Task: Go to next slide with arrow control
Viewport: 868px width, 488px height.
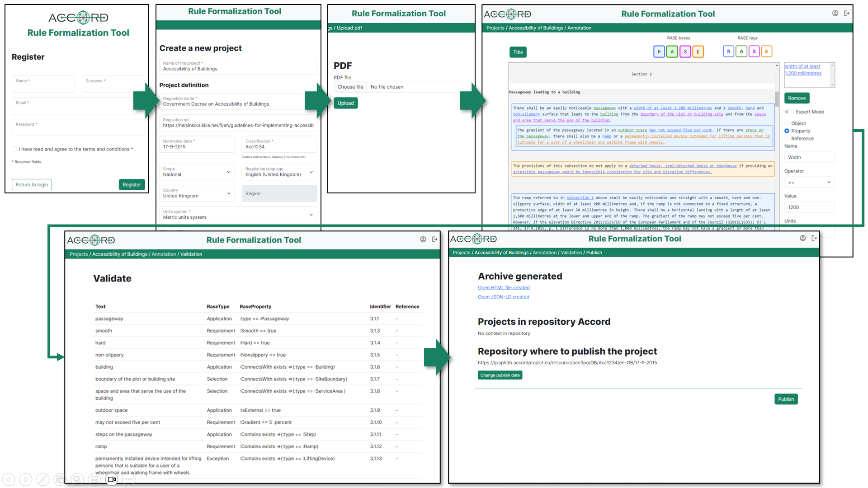Action: tap(26, 479)
